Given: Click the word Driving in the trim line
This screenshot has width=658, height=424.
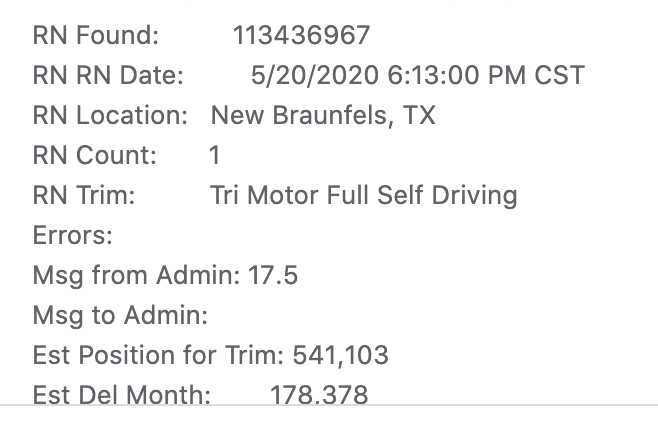Looking at the screenshot, I should (x=474, y=196).
